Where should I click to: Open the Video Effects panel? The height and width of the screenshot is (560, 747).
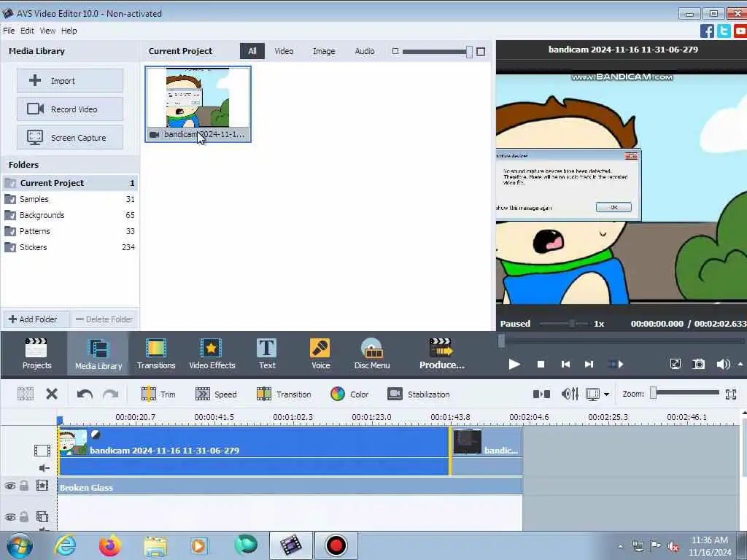click(212, 354)
